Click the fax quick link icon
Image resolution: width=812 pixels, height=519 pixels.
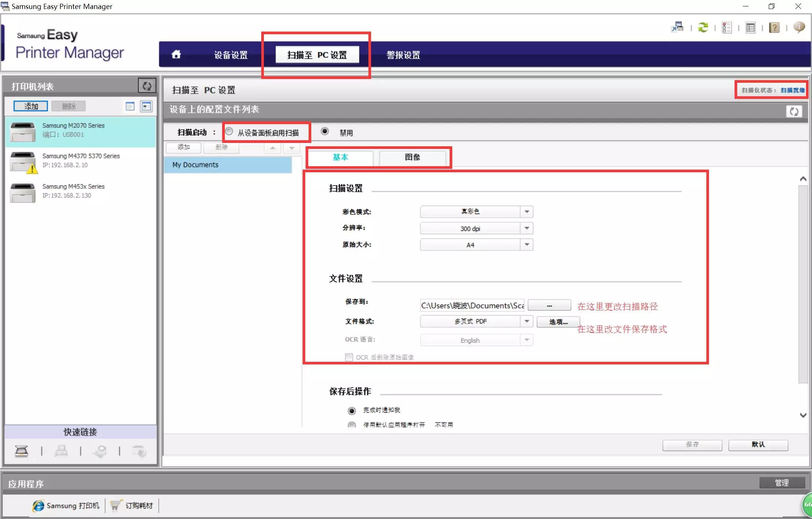(61, 451)
